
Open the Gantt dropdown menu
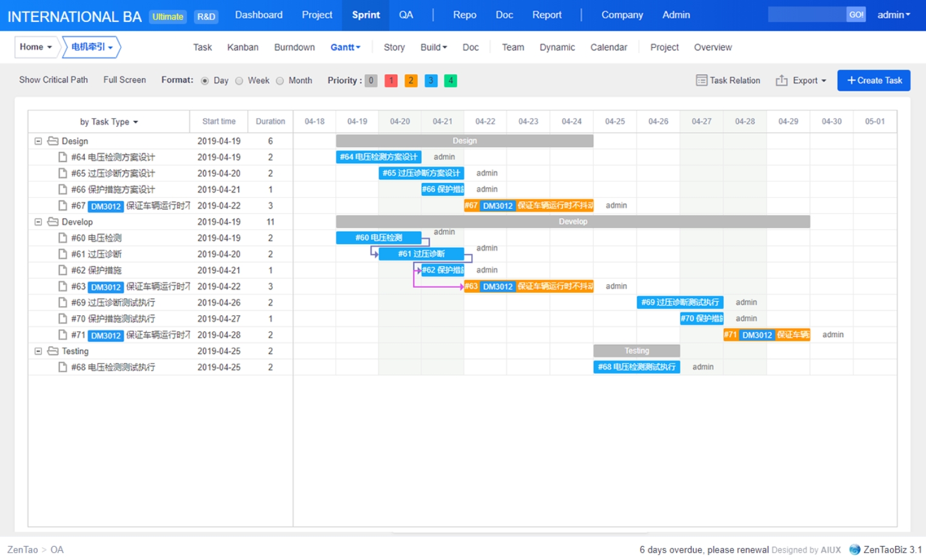tap(345, 47)
